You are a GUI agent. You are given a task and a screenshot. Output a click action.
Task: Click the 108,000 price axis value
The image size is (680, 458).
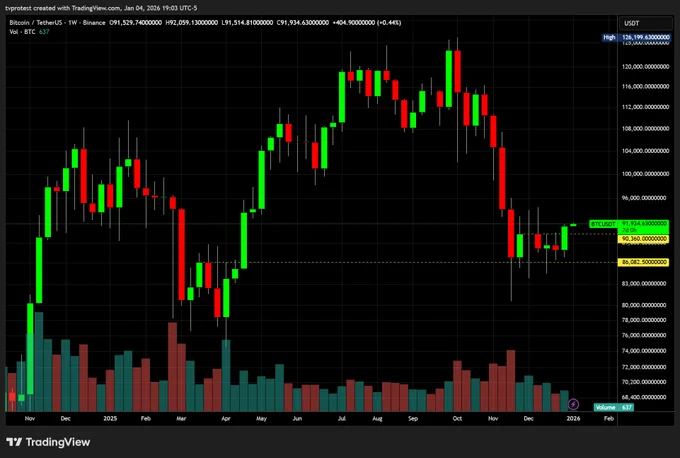645,128
